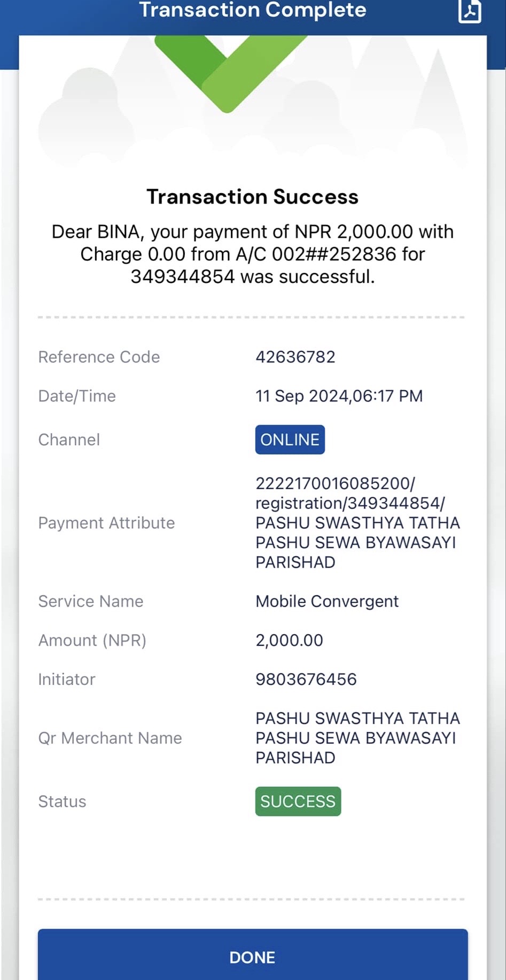Select the payment confirmation message text
Screen dimensions: 506x980
coord(253,254)
